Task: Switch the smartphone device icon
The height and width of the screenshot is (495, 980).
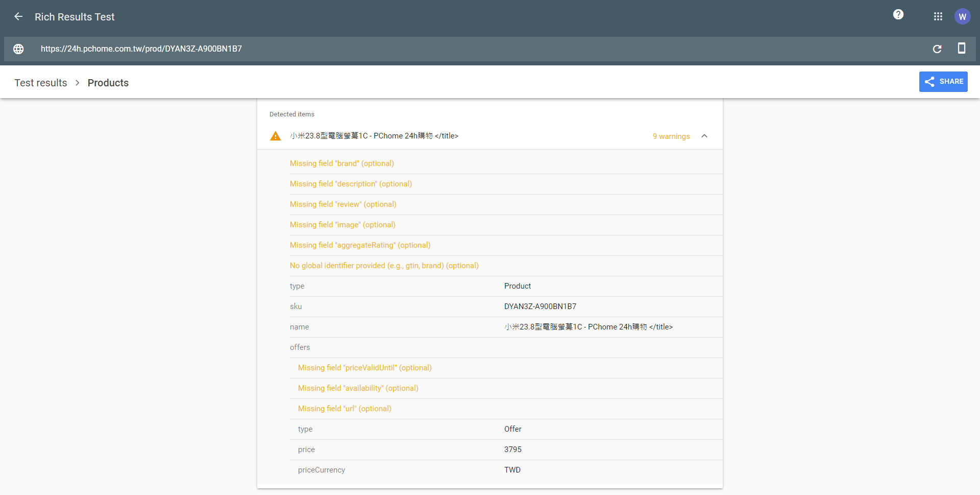Action: [x=961, y=49]
